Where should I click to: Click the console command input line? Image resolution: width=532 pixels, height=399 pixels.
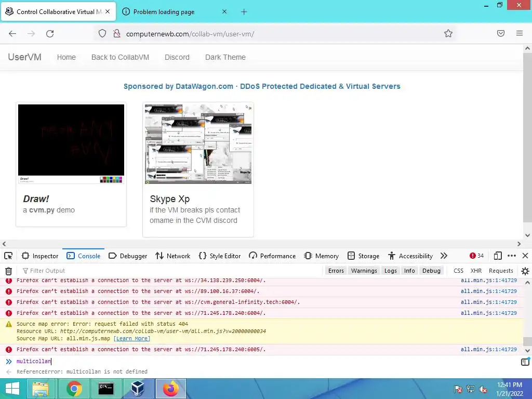click(x=264, y=362)
